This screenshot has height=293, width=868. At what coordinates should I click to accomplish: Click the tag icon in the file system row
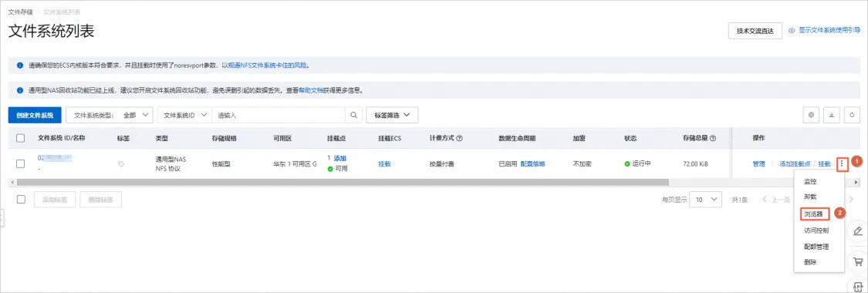click(x=121, y=163)
